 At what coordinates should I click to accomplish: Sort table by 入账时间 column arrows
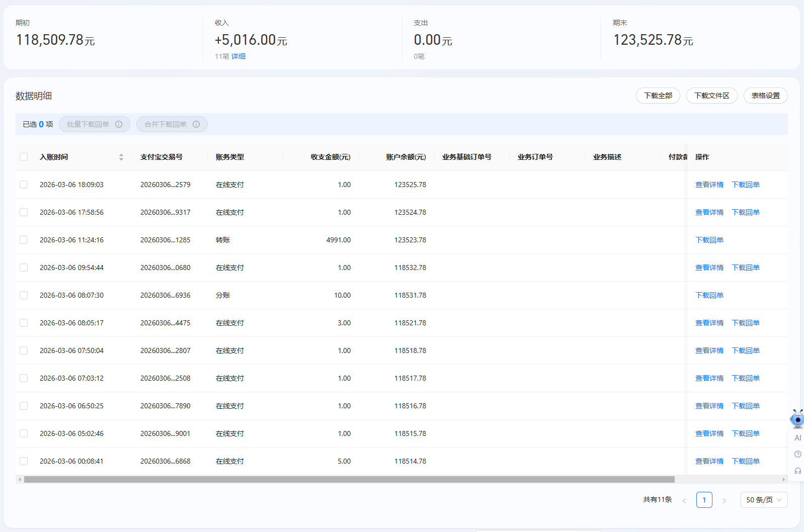(121, 157)
